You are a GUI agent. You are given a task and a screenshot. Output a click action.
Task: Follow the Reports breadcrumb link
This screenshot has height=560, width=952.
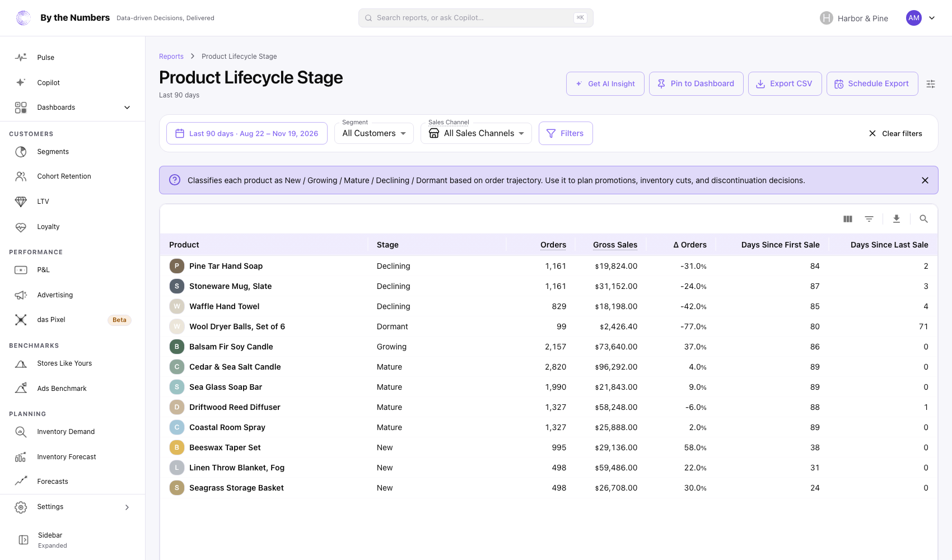click(x=171, y=57)
